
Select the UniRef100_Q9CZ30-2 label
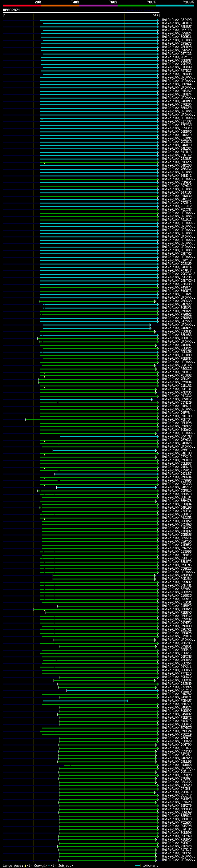click(x=179, y=274)
